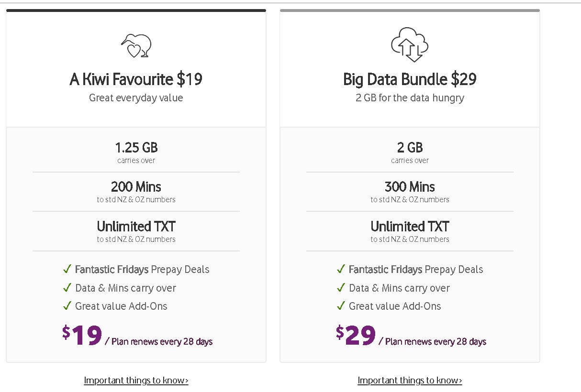Click the checkmark beside Fantastic Fridays in the $29 plan
The image size is (581, 392).
[341, 269]
